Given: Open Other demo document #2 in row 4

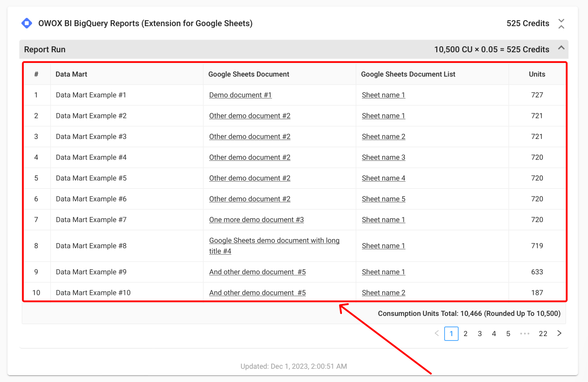Looking at the screenshot, I should pyautogui.click(x=250, y=158).
